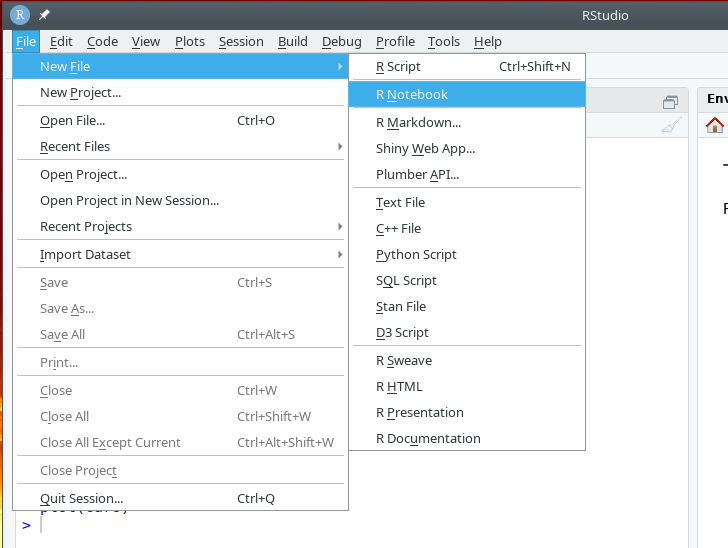This screenshot has width=728, height=548.
Task: Click the RStudio R logo icon in title bar
Action: (x=20, y=15)
